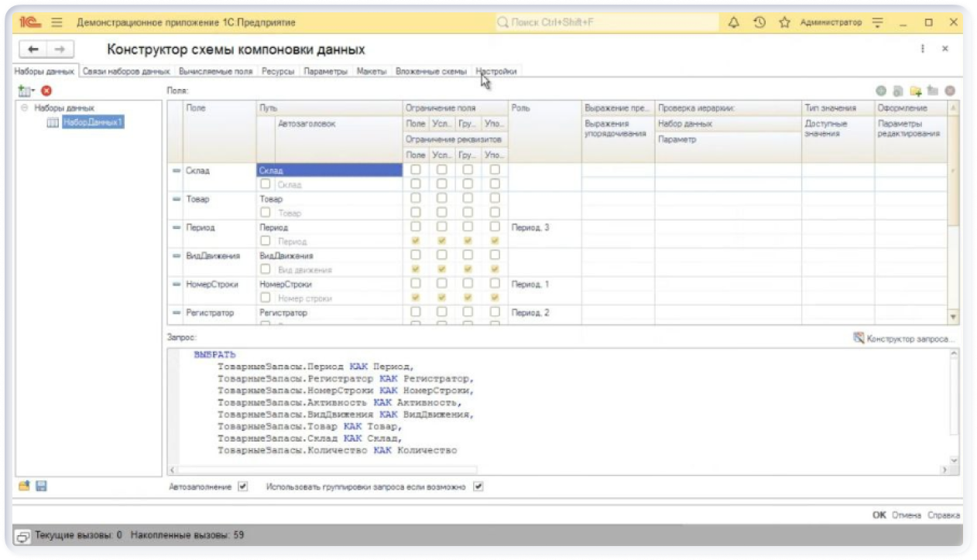The width and height of the screenshot is (977, 560).
Task: Switch to the Ресурсы tab
Action: [278, 71]
